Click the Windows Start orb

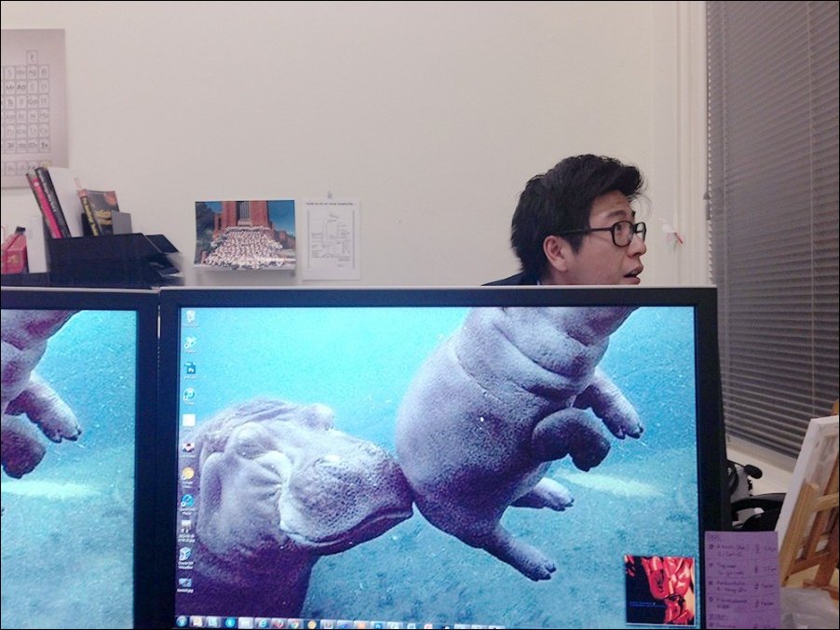pyautogui.click(x=182, y=621)
